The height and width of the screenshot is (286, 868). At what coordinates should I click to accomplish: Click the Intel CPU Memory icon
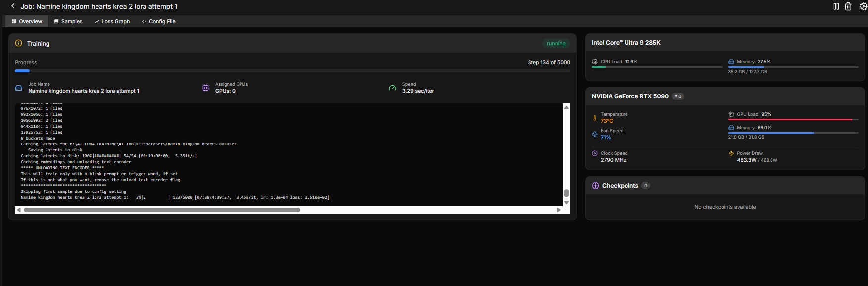[731, 62]
